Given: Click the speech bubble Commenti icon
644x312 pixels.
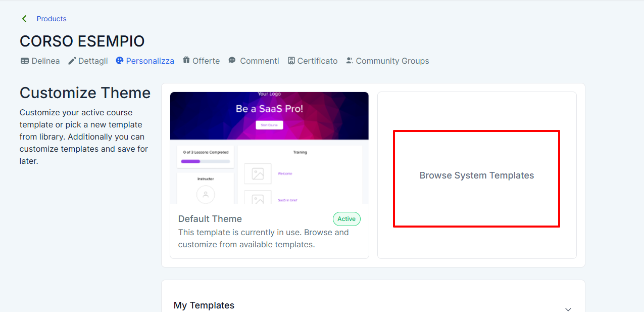Looking at the screenshot, I should (x=232, y=60).
